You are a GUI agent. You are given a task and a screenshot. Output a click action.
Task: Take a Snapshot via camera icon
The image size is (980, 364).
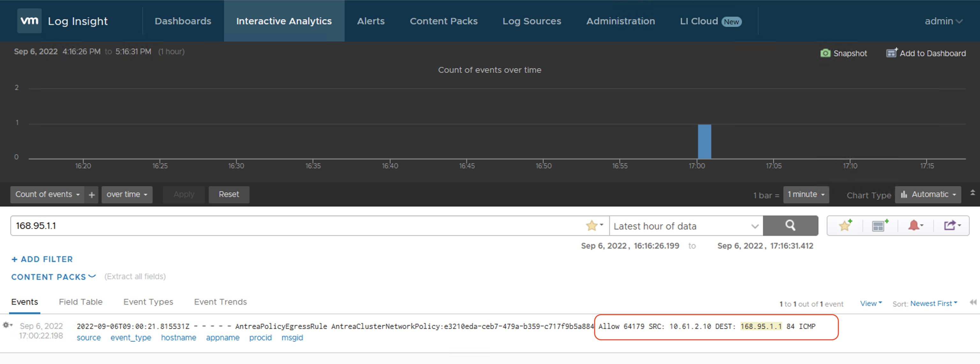click(x=825, y=53)
